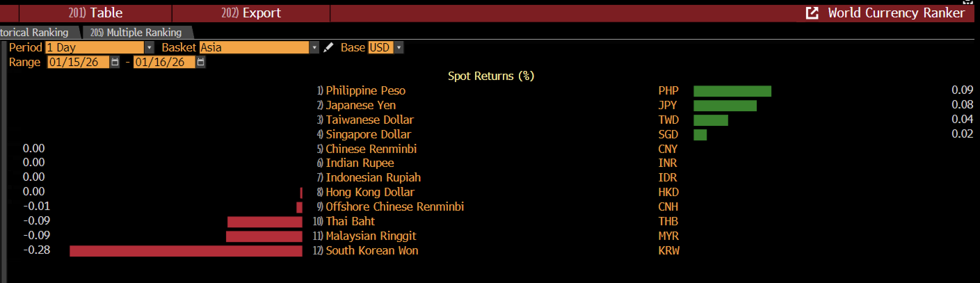Open the end date calendar picker
The image size is (980, 283).
pyautogui.click(x=201, y=62)
